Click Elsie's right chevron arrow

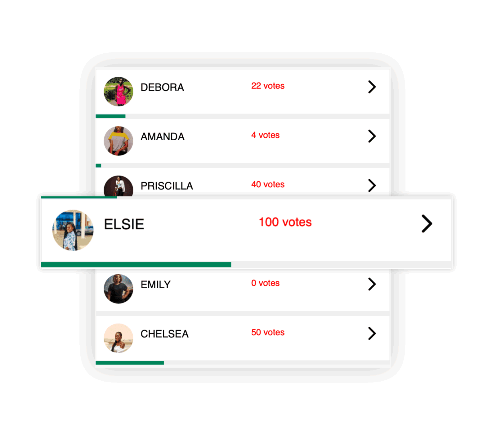(x=427, y=223)
